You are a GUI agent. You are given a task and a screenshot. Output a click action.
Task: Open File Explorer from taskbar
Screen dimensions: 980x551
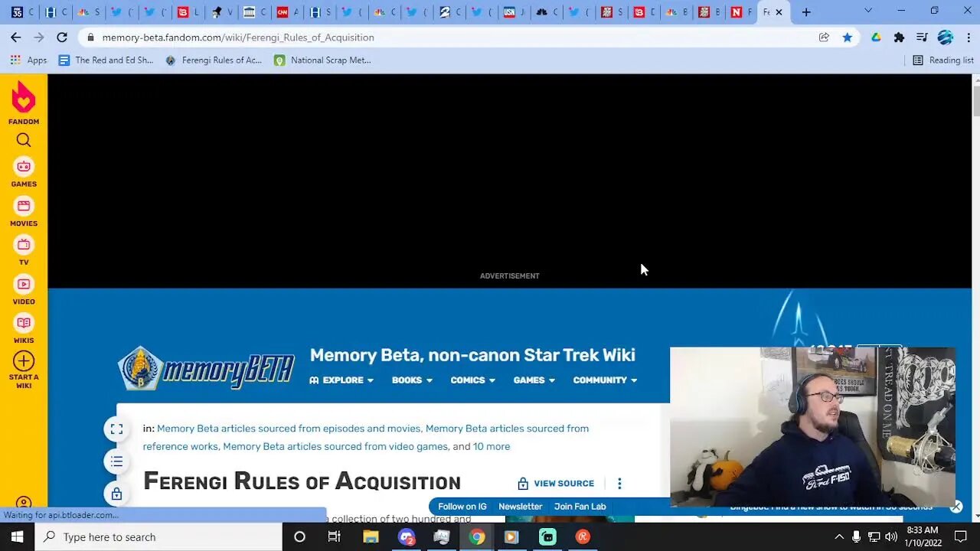(x=371, y=536)
